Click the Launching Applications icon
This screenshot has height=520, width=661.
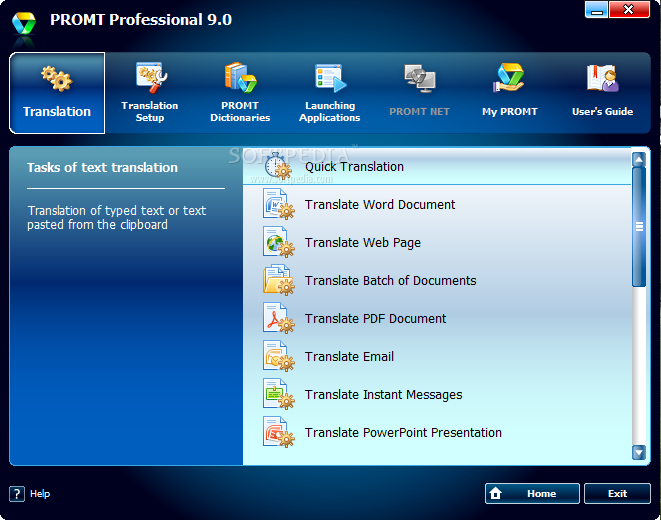(330, 78)
